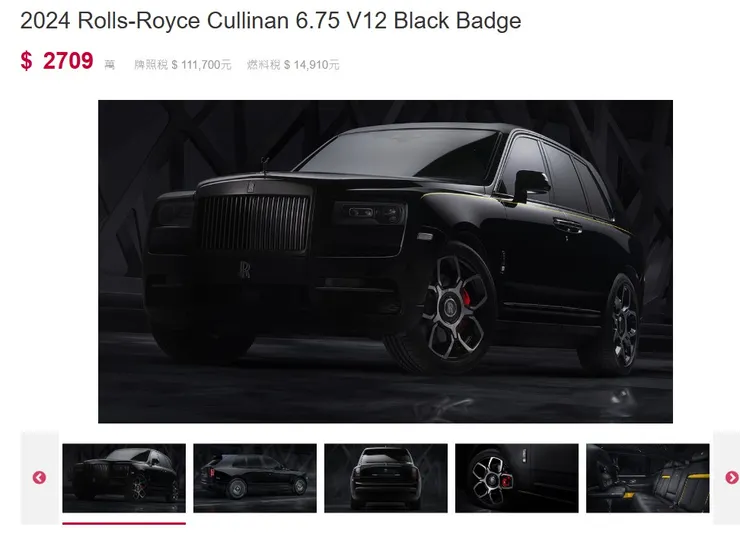Screen dimensions: 740x544
Task: Select the 牌照稅 $ 111,700元 text
Action: [x=183, y=65]
